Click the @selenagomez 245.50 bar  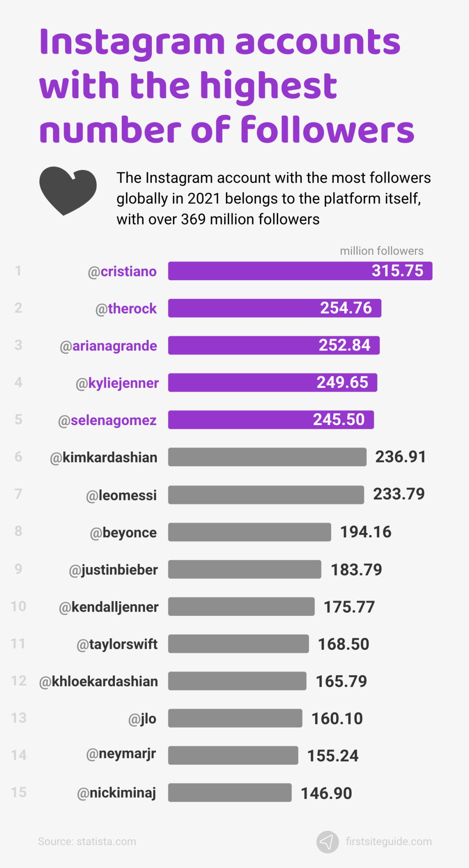click(x=271, y=420)
